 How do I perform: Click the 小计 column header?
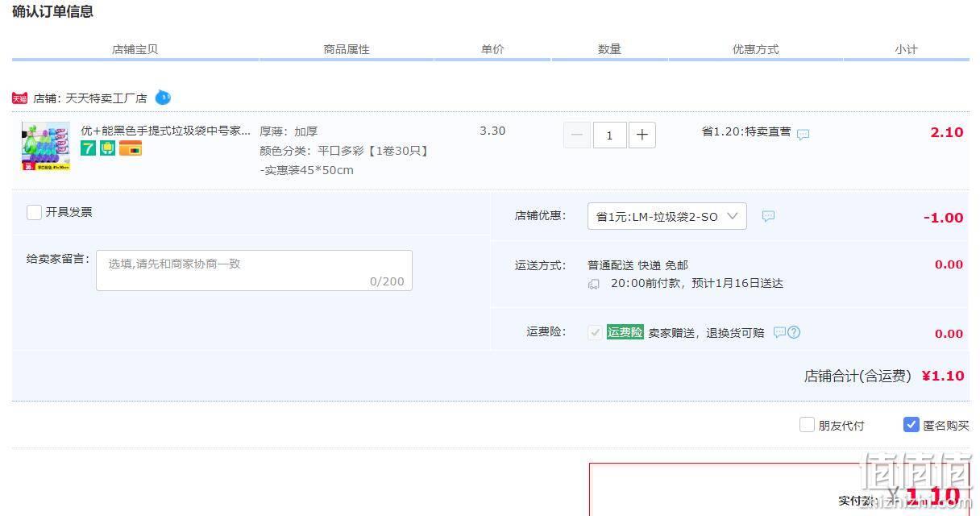(906, 49)
